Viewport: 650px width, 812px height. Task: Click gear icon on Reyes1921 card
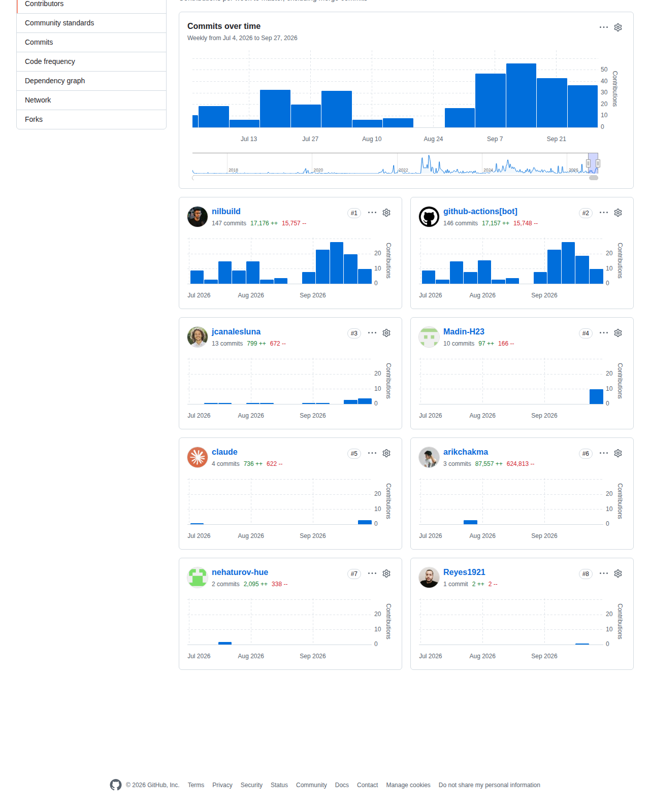pyautogui.click(x=618, y=573)
